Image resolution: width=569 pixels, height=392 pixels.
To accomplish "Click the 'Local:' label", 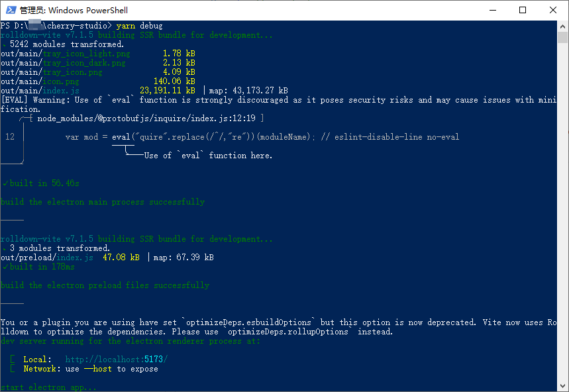I will click(37, 360).
